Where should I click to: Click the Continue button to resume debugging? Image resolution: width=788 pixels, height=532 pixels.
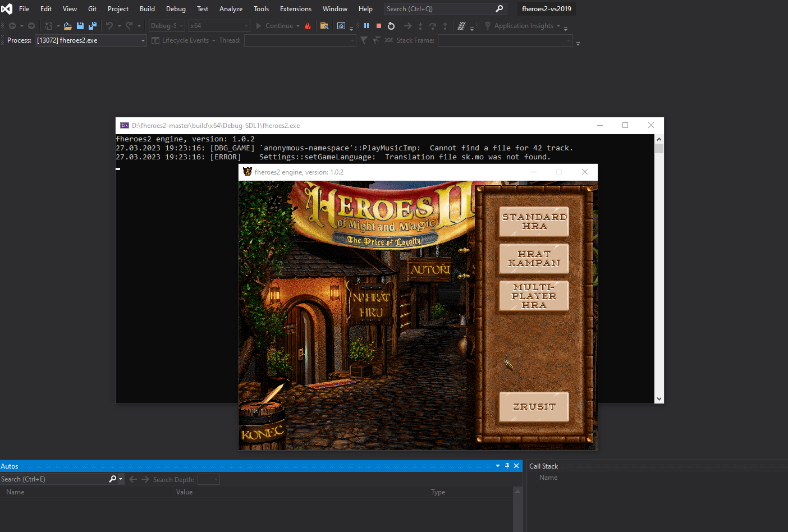coord(278,25)
